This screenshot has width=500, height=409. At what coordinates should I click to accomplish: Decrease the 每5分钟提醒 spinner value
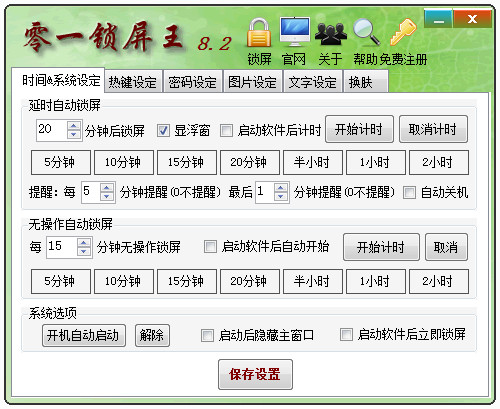coord(107,197)
